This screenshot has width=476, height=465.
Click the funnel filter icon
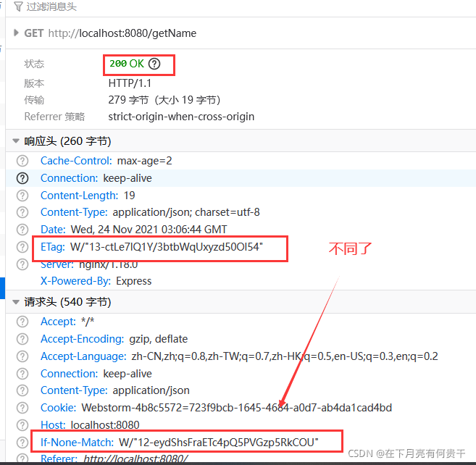18,7
